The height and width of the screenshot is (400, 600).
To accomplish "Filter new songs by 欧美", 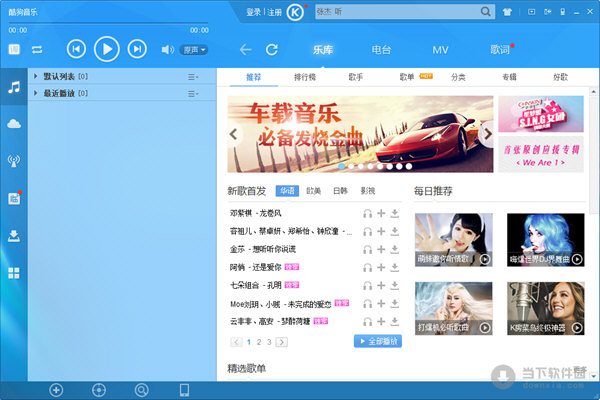I will [x=313, y=191].
